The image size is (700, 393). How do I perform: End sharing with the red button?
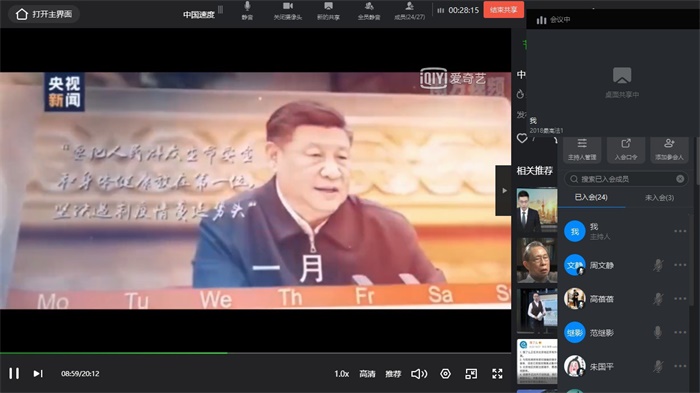click(504, 10)
